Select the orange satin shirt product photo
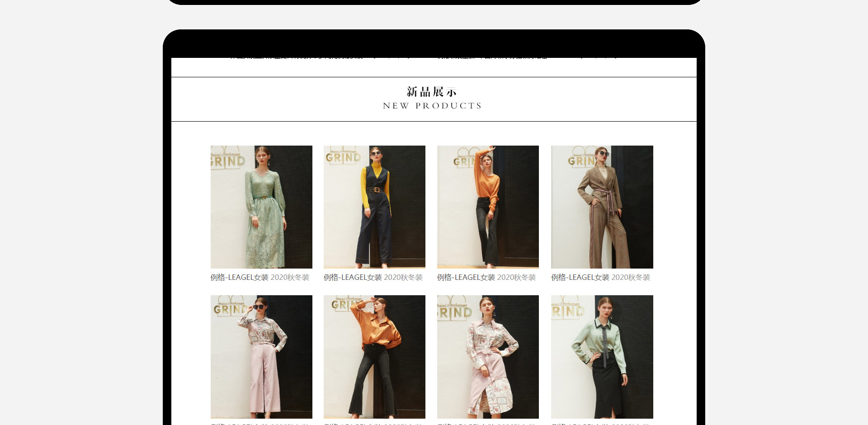Screen dimensions: 868x425 (374, 356)
